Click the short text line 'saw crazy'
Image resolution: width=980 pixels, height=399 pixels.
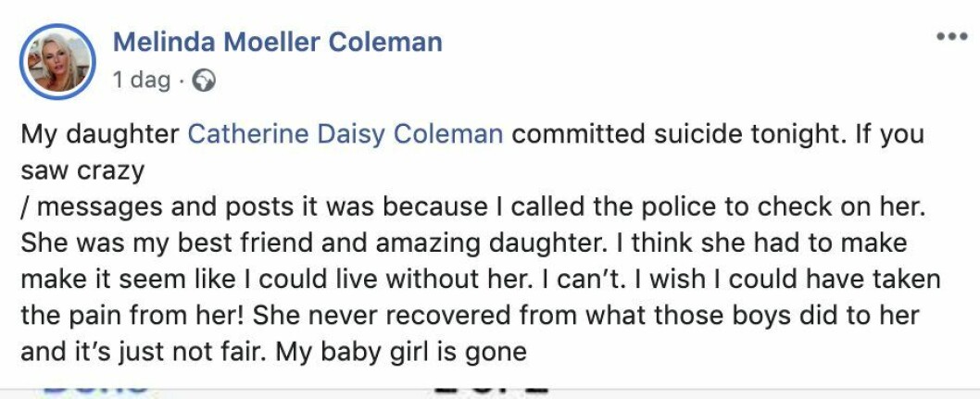tap(82, 171)
